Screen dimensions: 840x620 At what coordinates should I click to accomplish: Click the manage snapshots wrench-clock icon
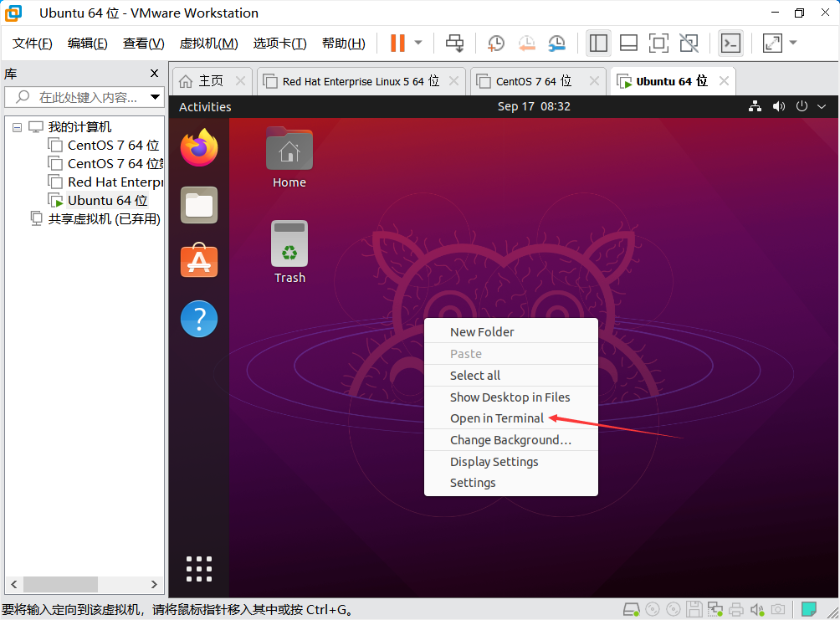point(557,43)
